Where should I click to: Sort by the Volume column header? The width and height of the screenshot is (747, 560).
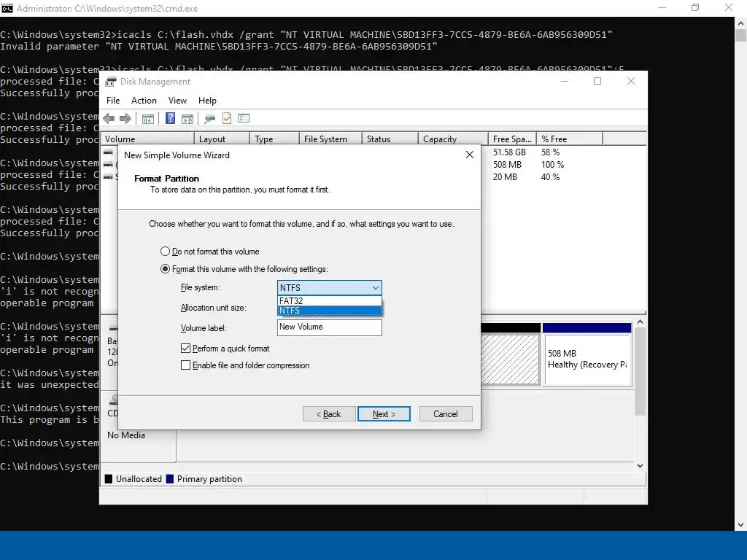click(x=147, y=139)
